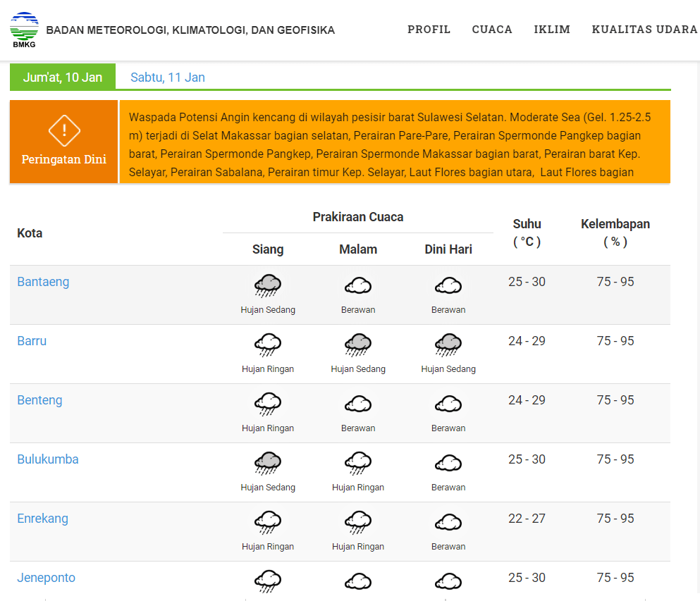
Task: Click the Prakiraan Cuaca header
Action: tap(358, 217)
